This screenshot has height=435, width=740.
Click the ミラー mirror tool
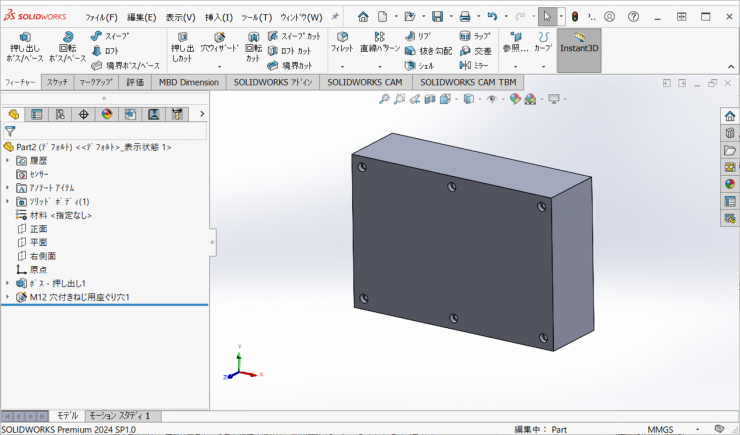tap(475, 65)
